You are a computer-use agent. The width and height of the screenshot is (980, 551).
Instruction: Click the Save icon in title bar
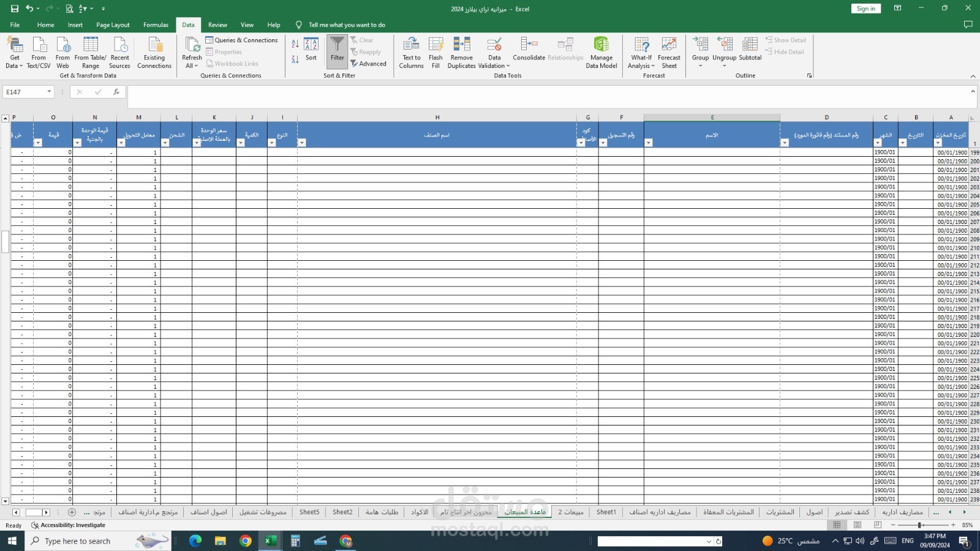tap(15, 9)
